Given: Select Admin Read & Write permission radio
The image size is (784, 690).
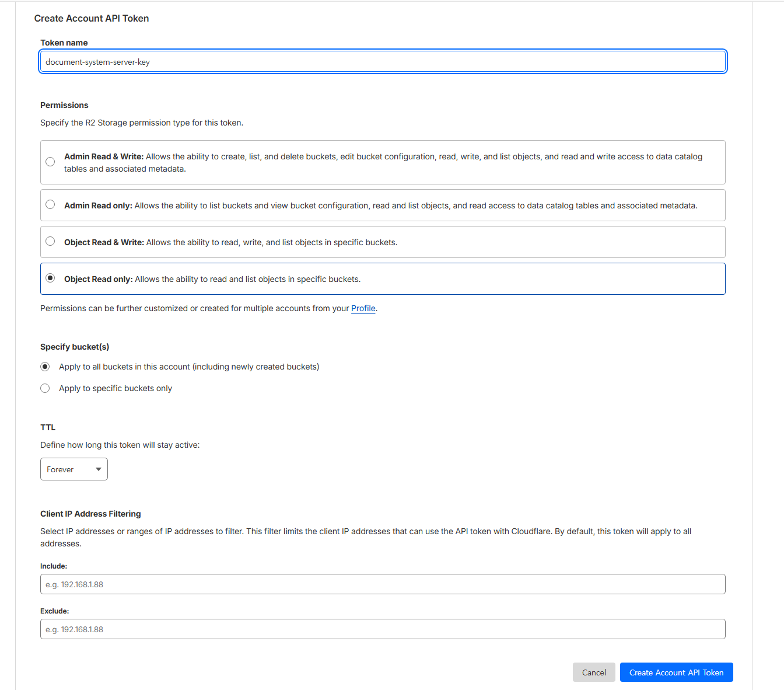Looking at the screenshot, I should click(x=50, y=162).
